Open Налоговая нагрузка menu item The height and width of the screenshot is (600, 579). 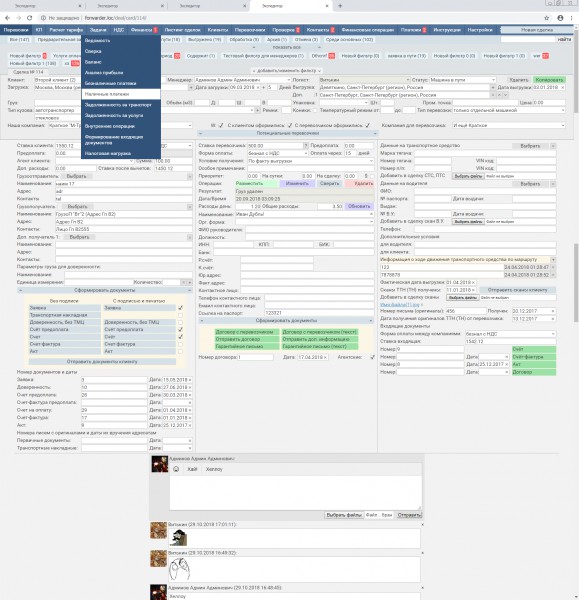(x=121, y=153)
